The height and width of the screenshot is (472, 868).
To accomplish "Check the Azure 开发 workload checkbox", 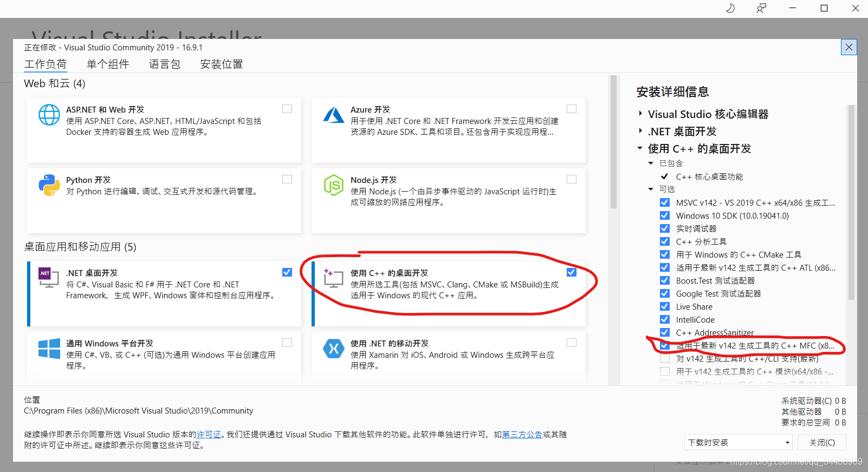I will [572, 109].
